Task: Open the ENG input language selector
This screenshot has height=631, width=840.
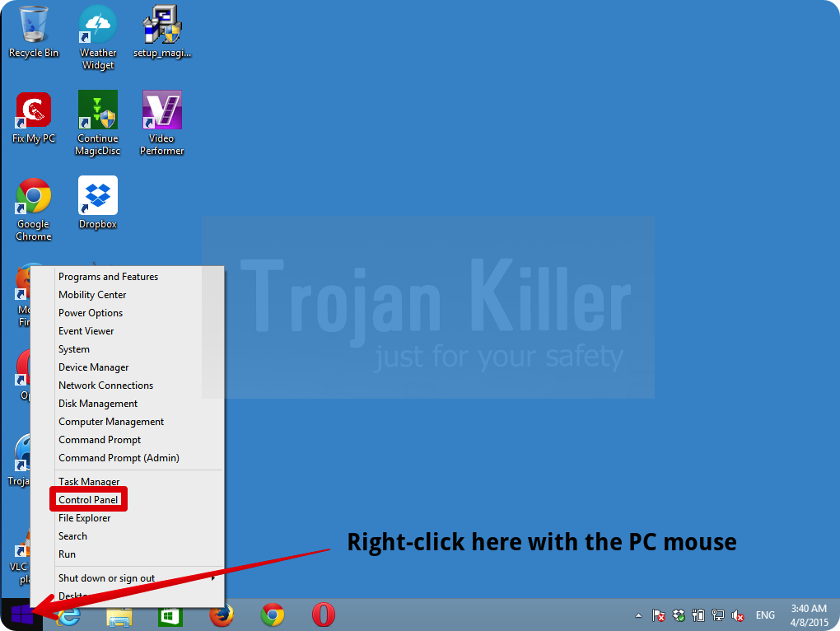Action: pyautogui.click(x=765, y=615)
